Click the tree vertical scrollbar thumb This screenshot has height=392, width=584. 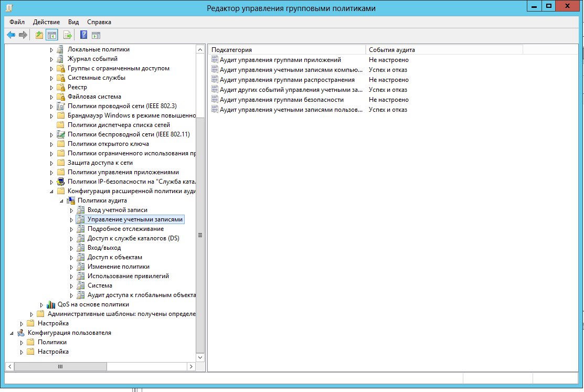coord(200,235)
